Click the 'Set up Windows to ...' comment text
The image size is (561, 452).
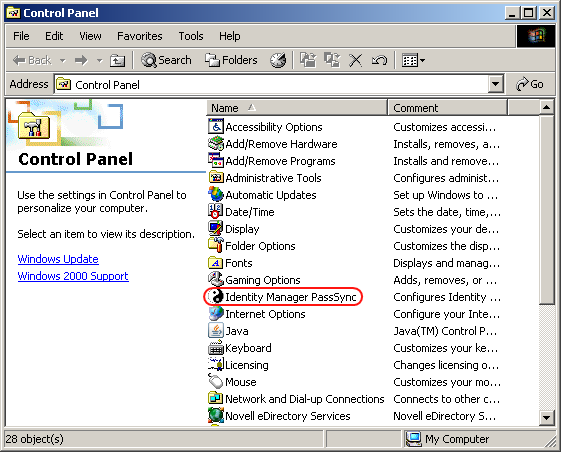click(x=445, y=195)
